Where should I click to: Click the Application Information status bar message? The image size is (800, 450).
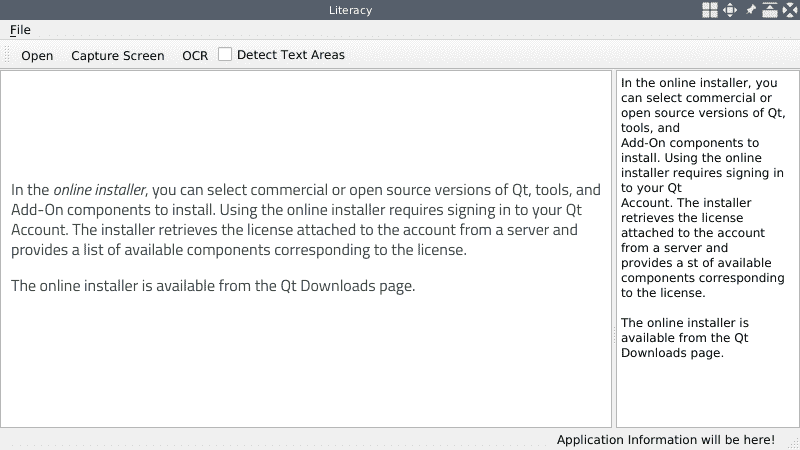tap(665, 439)
